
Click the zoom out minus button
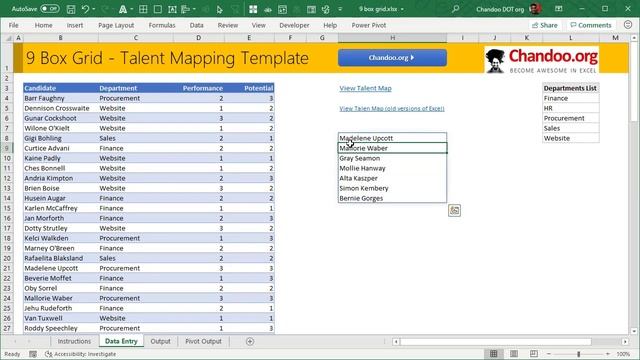[549, 354]
